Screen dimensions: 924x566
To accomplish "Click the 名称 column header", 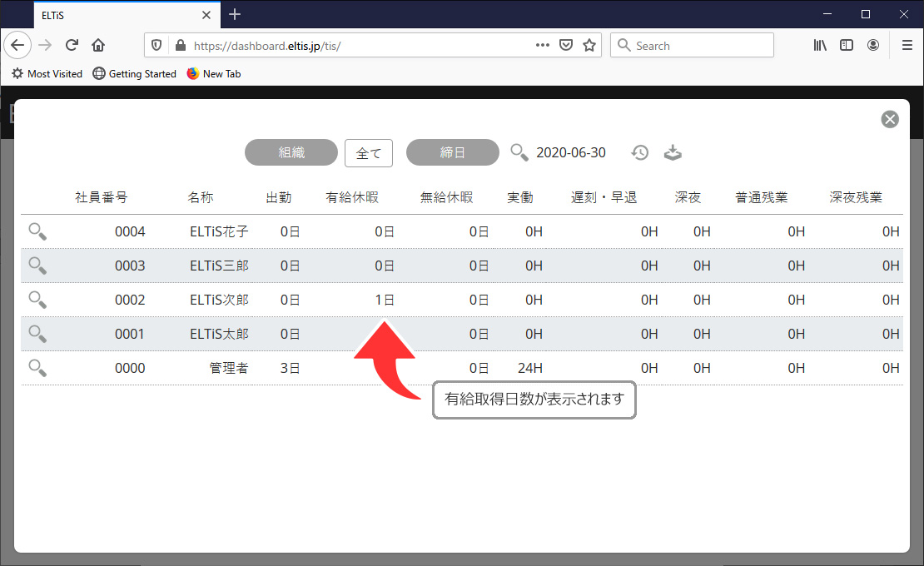I will (201, 197).
